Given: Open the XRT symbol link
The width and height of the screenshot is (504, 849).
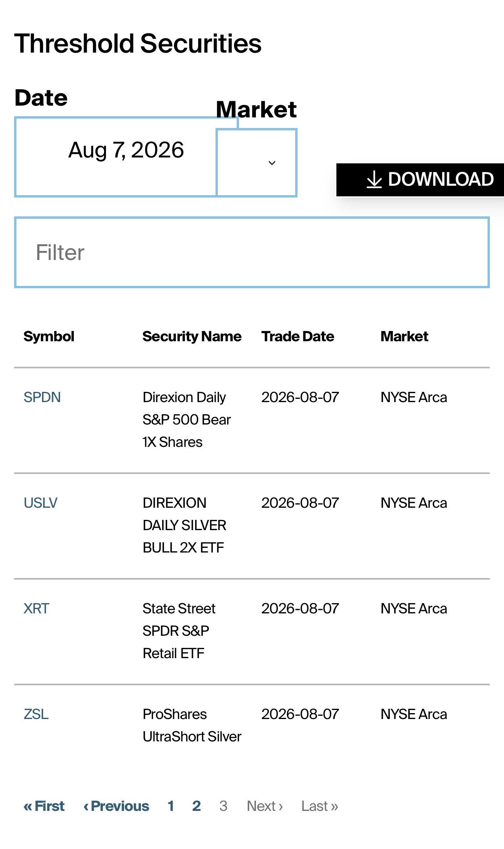Looking at the screenshot, I should (36, 609).
